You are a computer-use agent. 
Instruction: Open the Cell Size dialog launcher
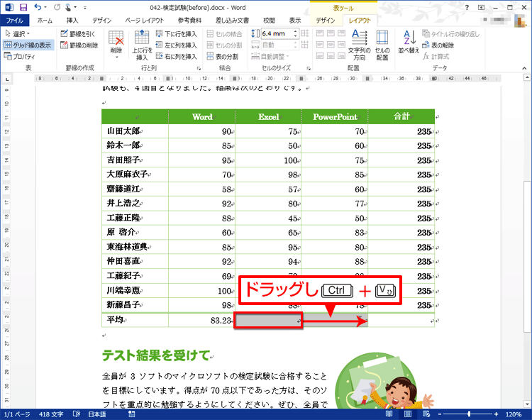point(309,68)
